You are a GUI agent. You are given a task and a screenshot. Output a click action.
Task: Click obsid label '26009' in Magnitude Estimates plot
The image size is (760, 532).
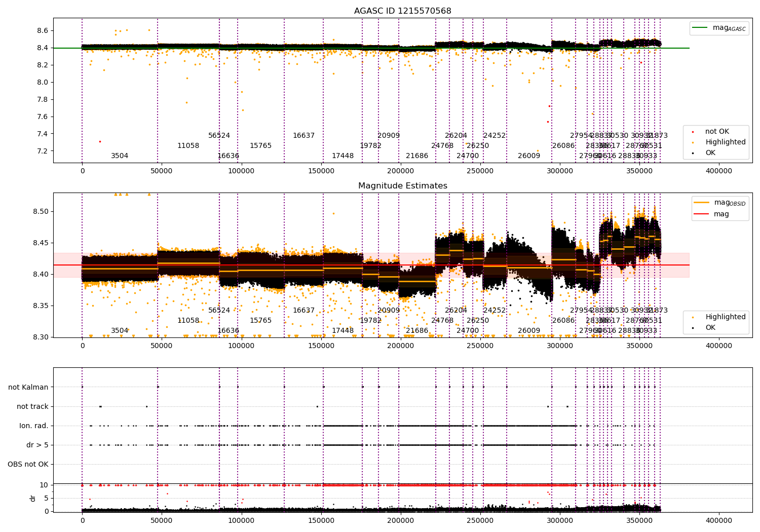click(529, 331)
